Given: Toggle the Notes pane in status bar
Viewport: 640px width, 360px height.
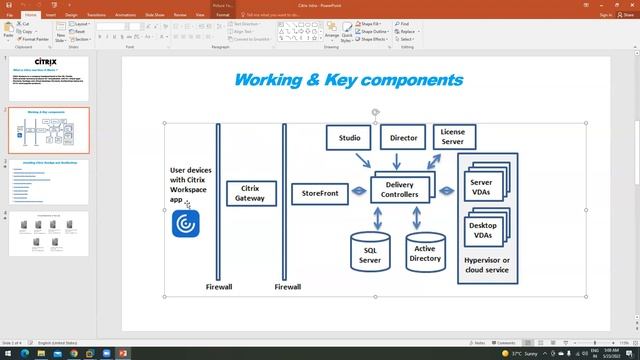Looking at the screenshot, I should click(477, 343).
